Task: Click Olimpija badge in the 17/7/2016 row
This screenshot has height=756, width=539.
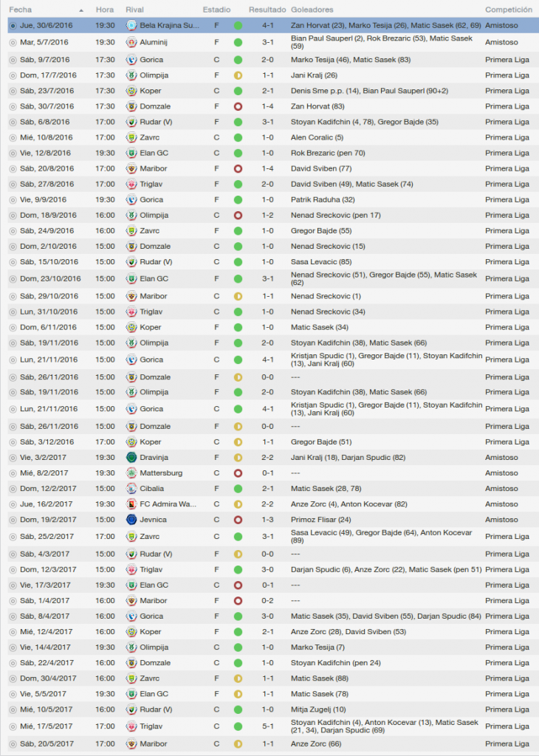Action: pos(131,75)
